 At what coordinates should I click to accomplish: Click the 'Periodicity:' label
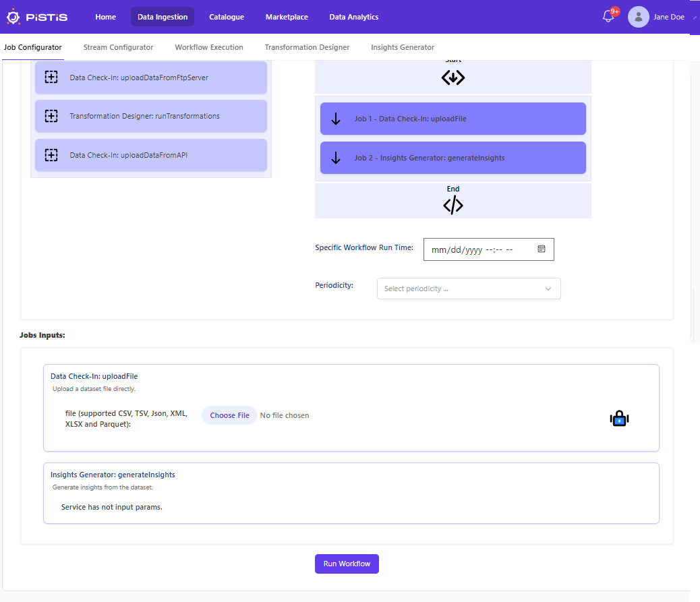[334, 285]
